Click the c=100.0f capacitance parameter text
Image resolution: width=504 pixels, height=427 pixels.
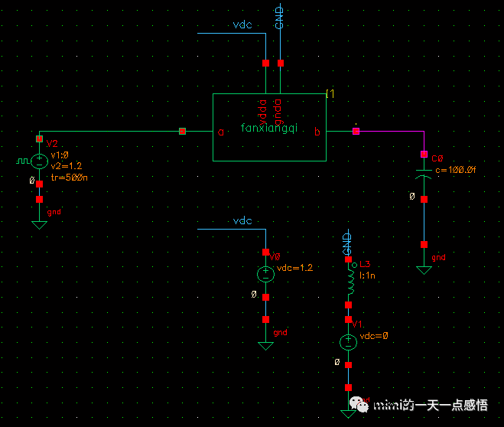coord(455,170)
